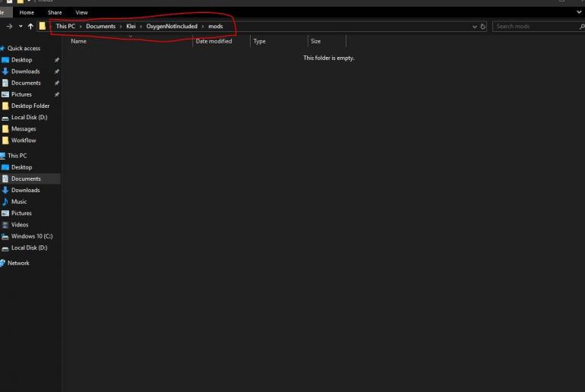The height and width of the screenshot is (392, 585).
Task: Click the Up one level arrow
Action: (30, 27)
